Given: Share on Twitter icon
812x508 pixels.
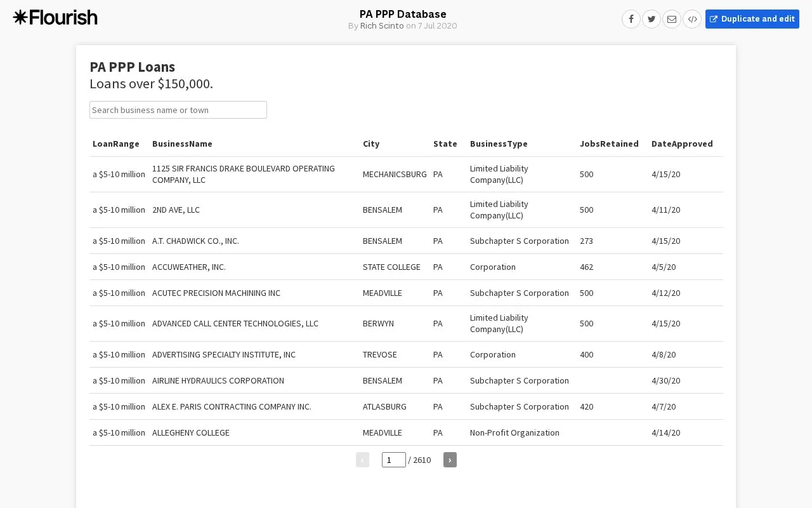Looking at the screenshot, I should (x=652, y=19).
